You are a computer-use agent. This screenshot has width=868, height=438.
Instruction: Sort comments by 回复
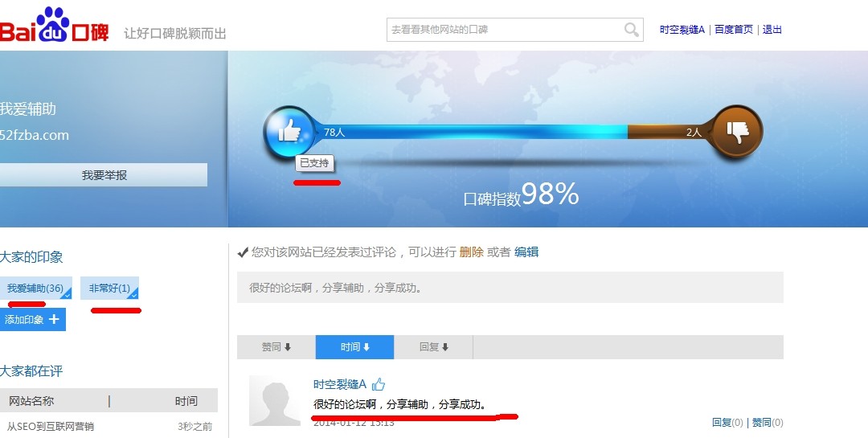(433, 347)
